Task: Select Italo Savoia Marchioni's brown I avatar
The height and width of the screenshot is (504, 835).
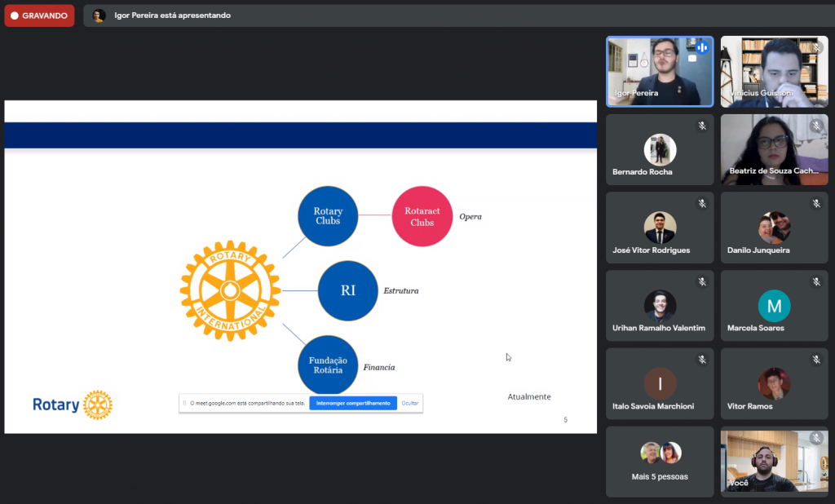Action: (660, 384)
